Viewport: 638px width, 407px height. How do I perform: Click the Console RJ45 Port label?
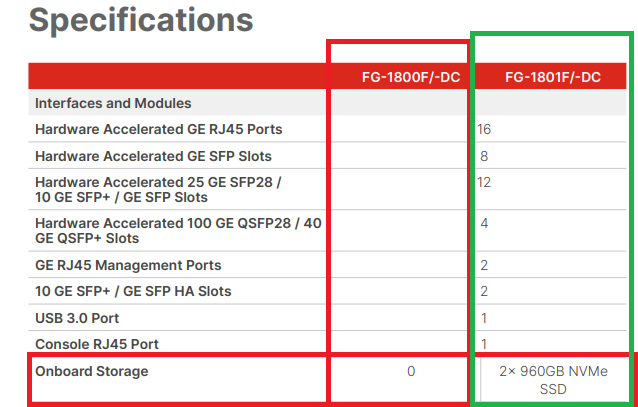97,344
